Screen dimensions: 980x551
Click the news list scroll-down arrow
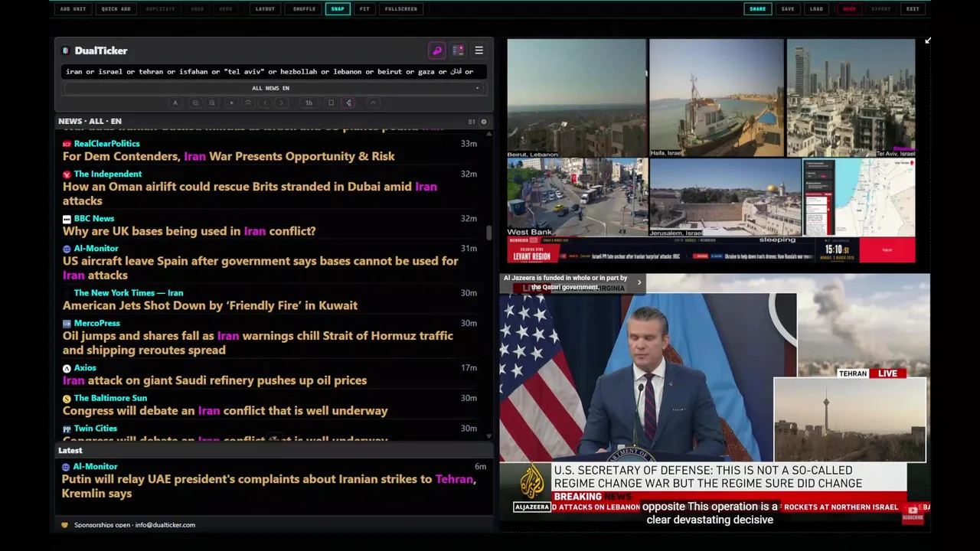488,436
